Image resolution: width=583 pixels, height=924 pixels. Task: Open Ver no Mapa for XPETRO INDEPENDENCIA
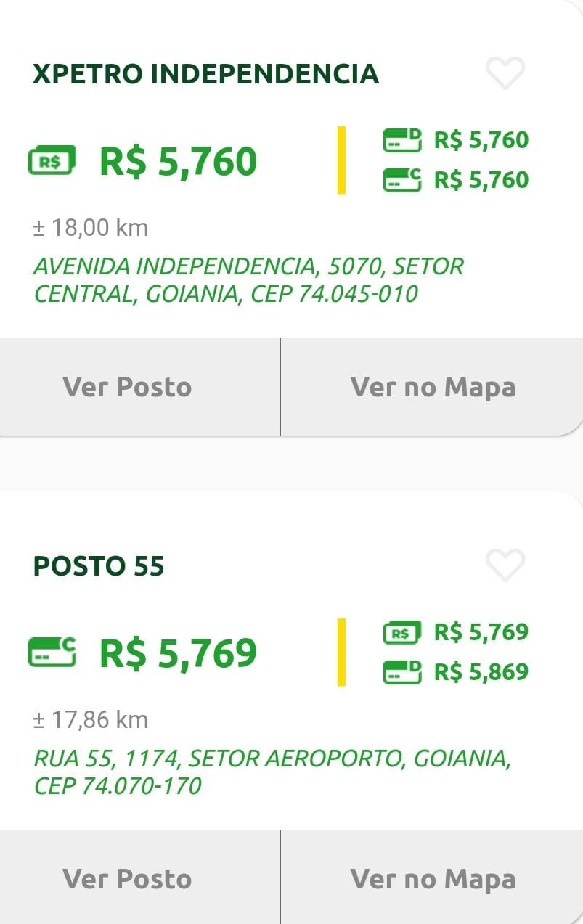[433, 387]
